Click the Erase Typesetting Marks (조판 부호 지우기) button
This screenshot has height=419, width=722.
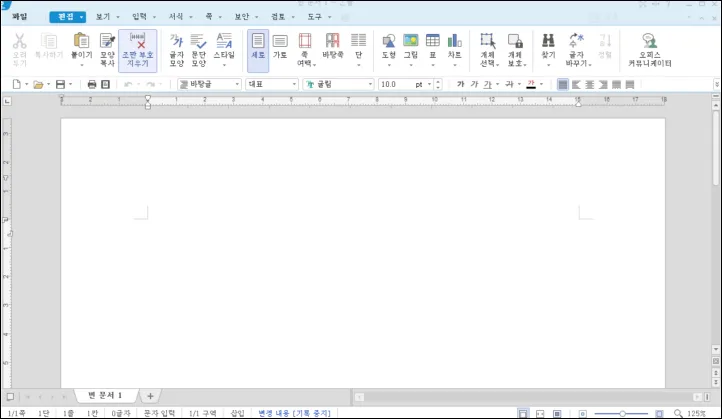[x=138, y=51]
